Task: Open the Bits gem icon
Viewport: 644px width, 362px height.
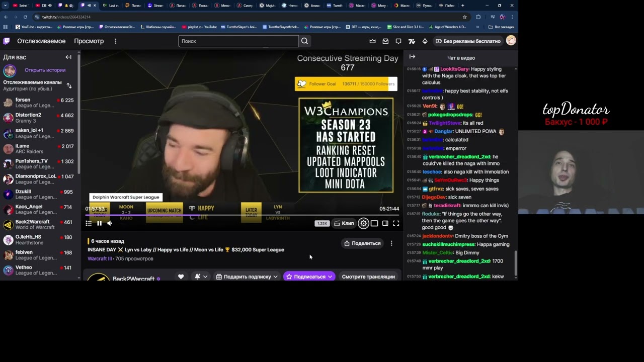Action: point(425,41)
